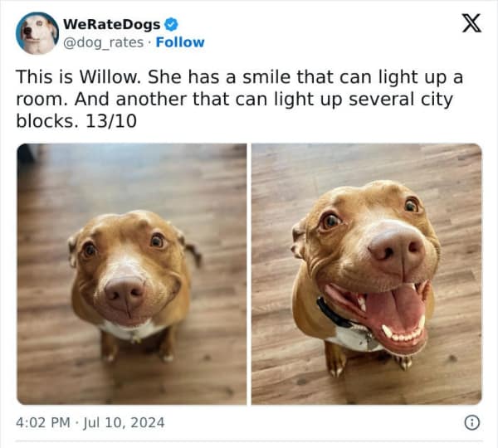This screenshot has width=498, height=448.
Task: Click the WeRateDogs display name
Action: pos(112,24)
